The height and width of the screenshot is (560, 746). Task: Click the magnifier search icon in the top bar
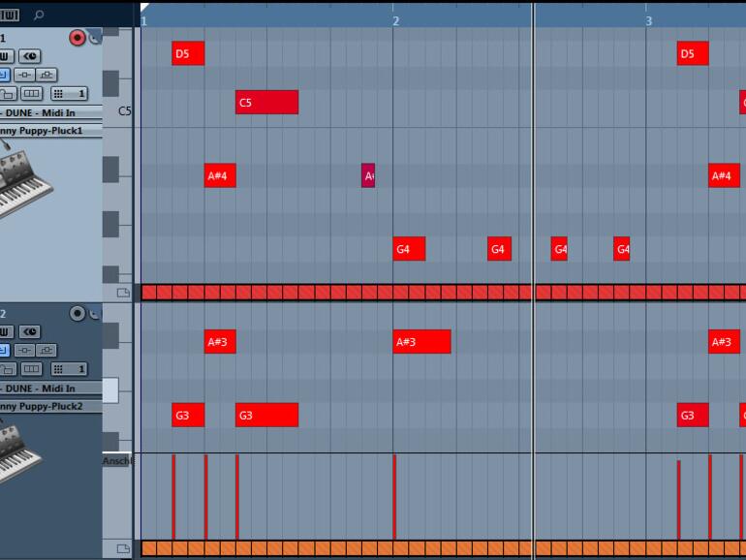(x=39, y=16)
